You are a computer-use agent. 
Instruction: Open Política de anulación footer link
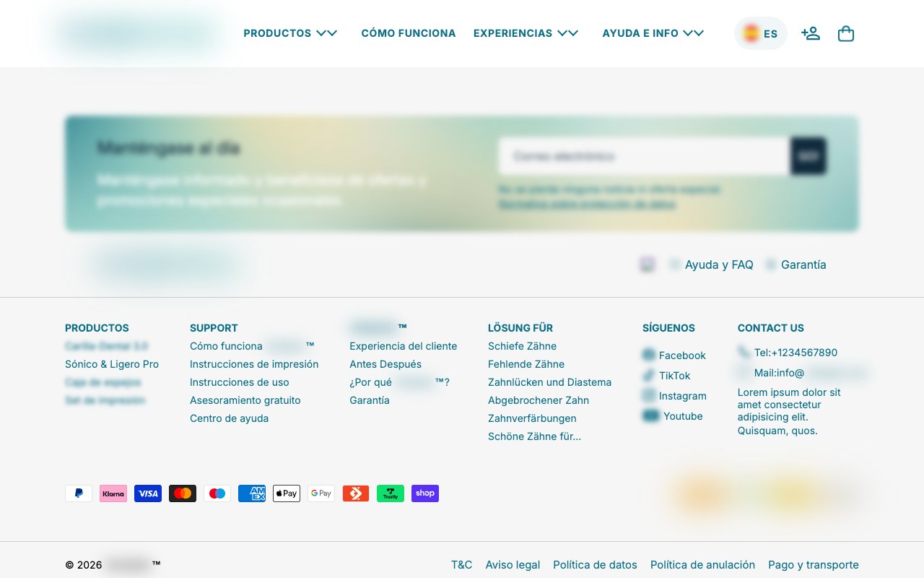pos(703,565)
